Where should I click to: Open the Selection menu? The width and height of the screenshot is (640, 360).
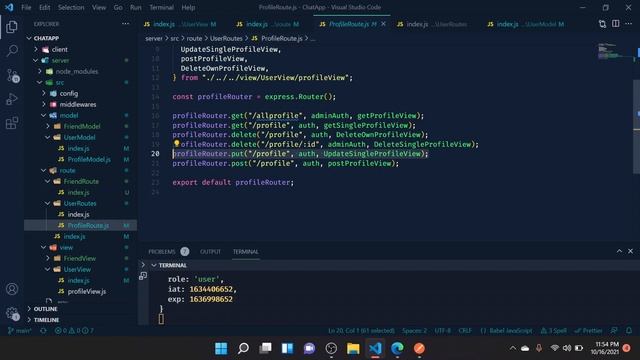[x=71, y=7]
